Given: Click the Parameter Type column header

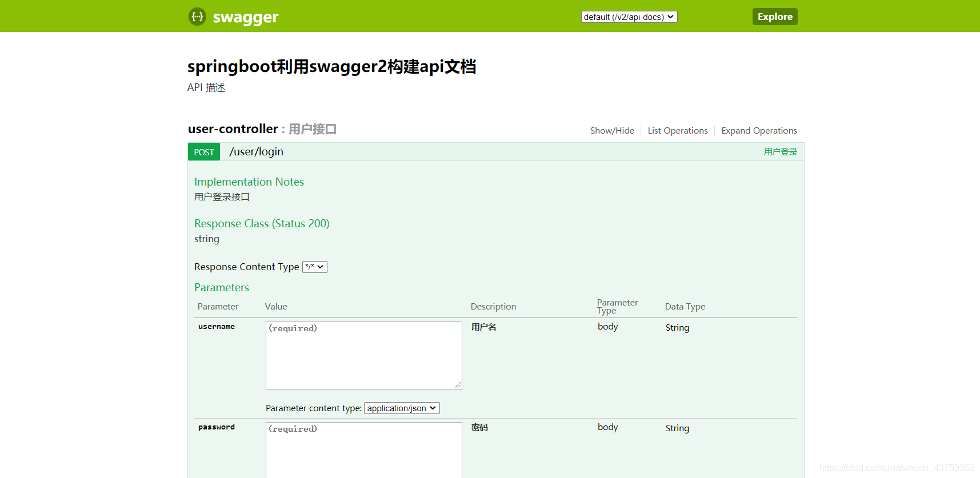Looking at the screenshot, I should (617, 307).
